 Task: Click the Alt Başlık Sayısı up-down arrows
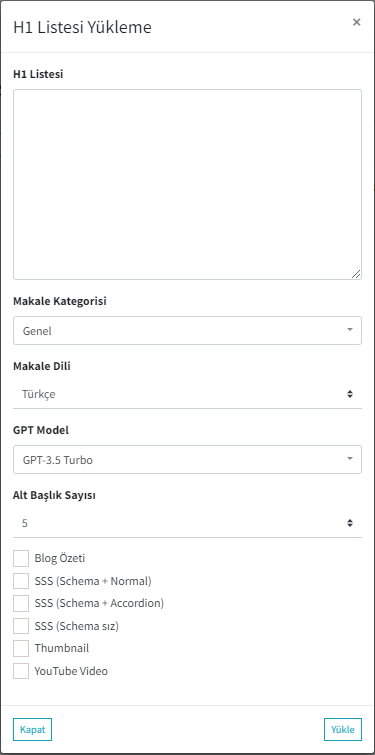coord(350,523)
